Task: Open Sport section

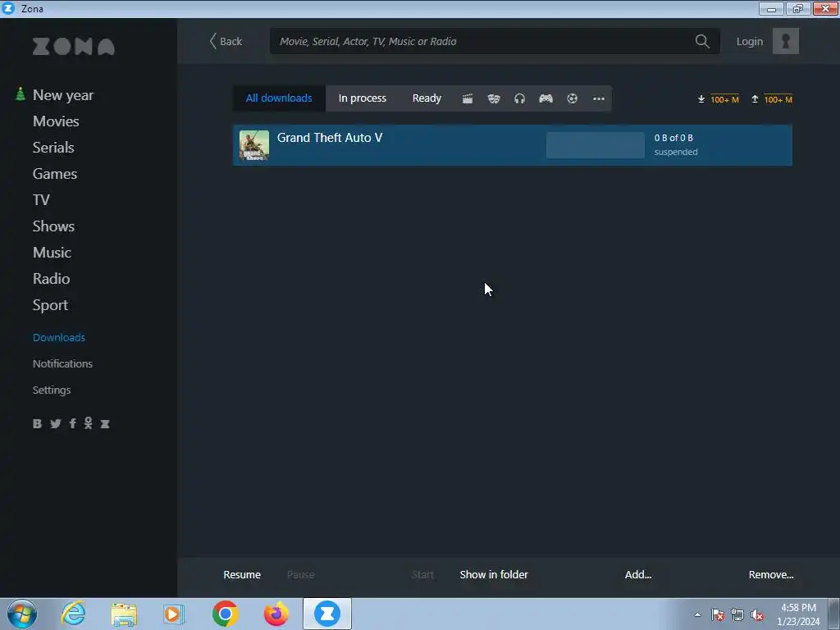Action: [50, 305]
